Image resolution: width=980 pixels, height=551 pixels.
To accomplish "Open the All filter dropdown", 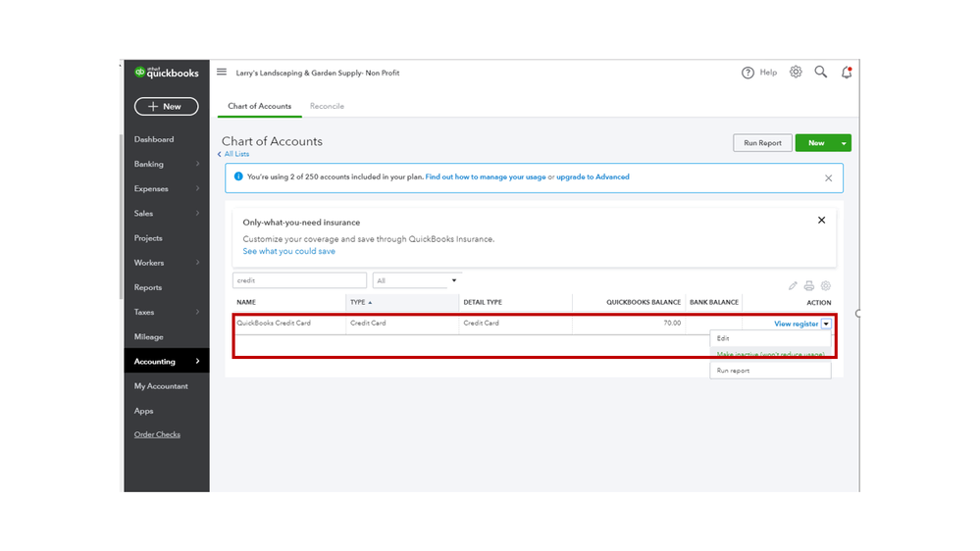I will coord(417,281).
